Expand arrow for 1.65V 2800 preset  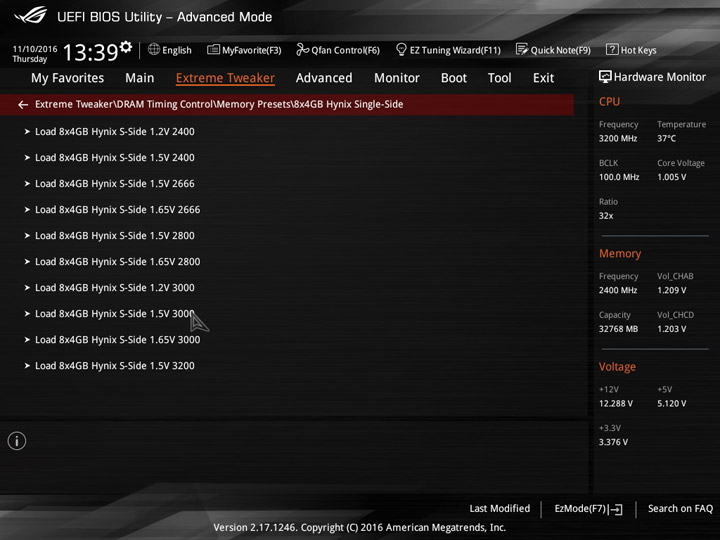27,262
